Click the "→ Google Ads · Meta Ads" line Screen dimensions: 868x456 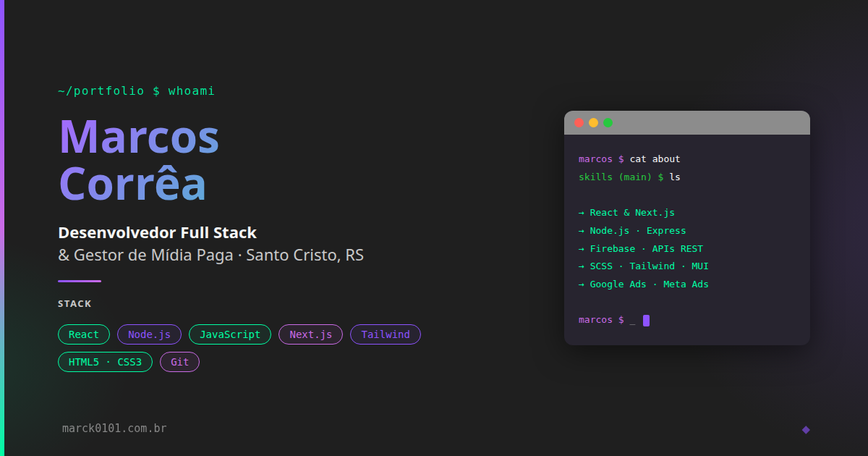(644, 284)
